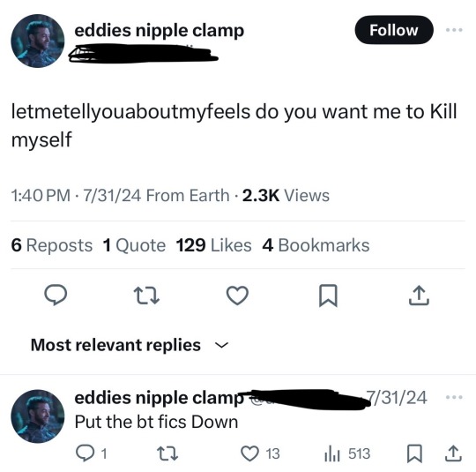The height and width of the screenshot is (472, 476).
Task: Repost the "Put the bt fics Down" reply
Action: 167,453
